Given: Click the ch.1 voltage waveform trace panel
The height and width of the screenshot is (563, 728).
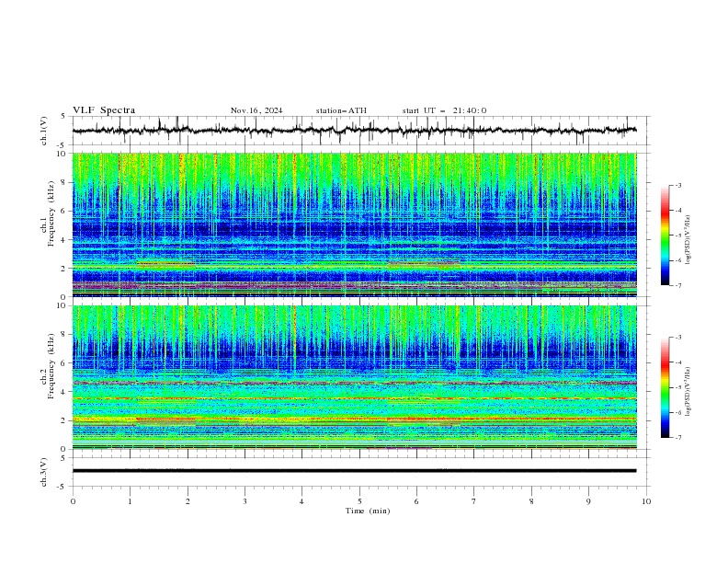Looking at the screenshot, I should (361, 131).
